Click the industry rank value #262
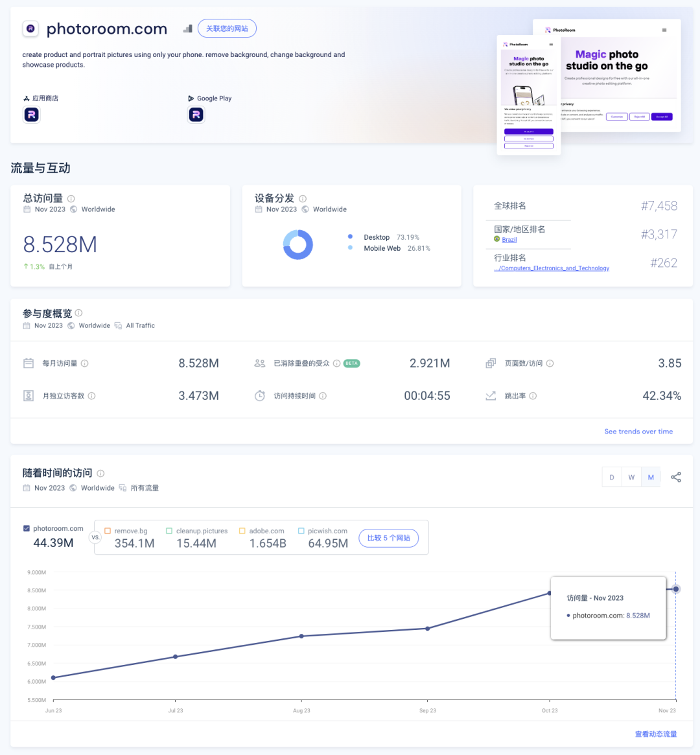This screenshot has height=755, width=700. (x=664, y=263)
